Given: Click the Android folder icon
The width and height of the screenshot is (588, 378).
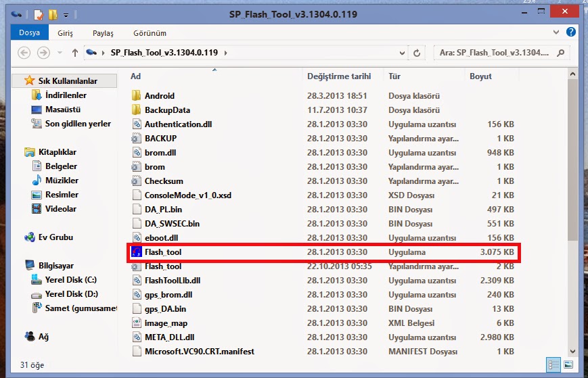Looking at the screenshot, I should coord(135,96).
